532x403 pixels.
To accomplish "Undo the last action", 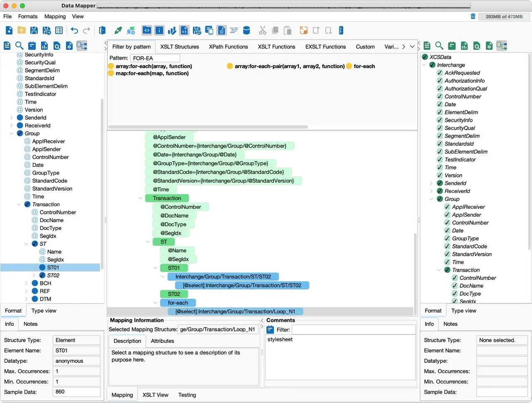I will point(74,30).
